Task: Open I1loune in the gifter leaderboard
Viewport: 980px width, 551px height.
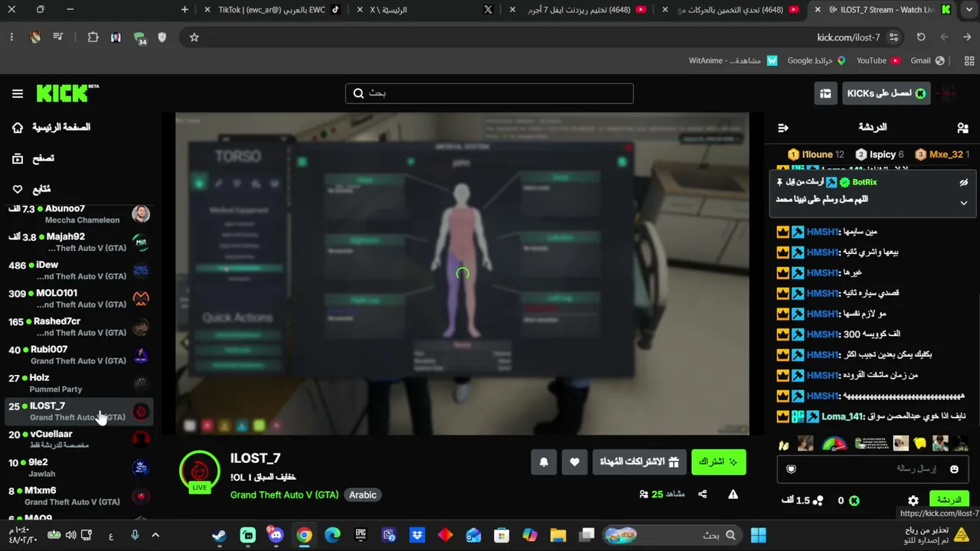Action: [x=816, y=155]
